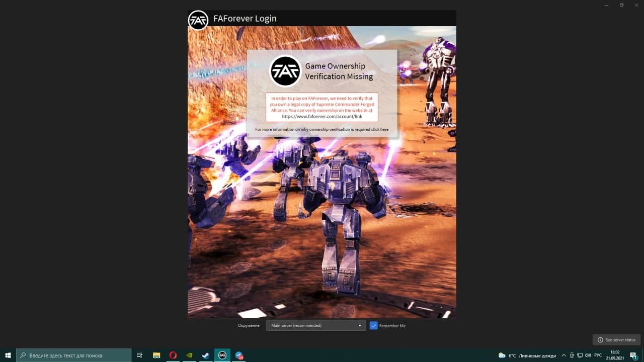644x362 pixels.
Task: Open the clock showing 18:02
Action: (x=615, y=355)
